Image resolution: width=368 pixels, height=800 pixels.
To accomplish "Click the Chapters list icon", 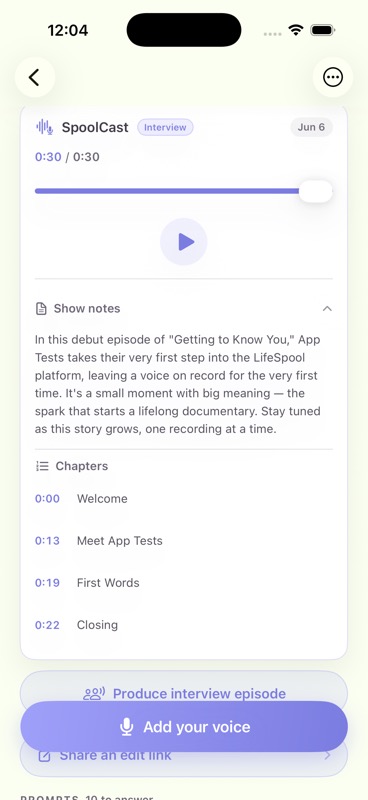I will tap(42, 466).
